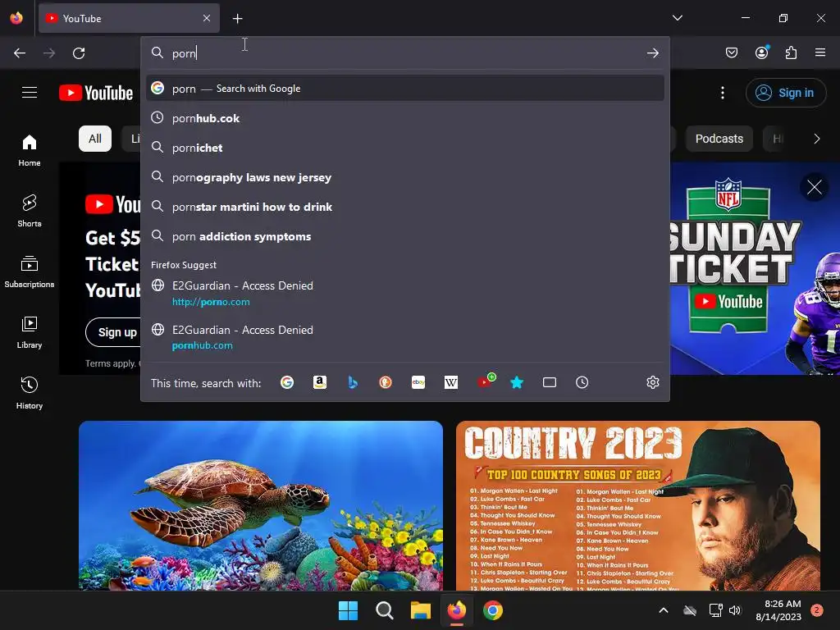Open Shorts in the sidebar
Image resolution: width=840 pixels, height=630 pixels.
click(30, 211)
